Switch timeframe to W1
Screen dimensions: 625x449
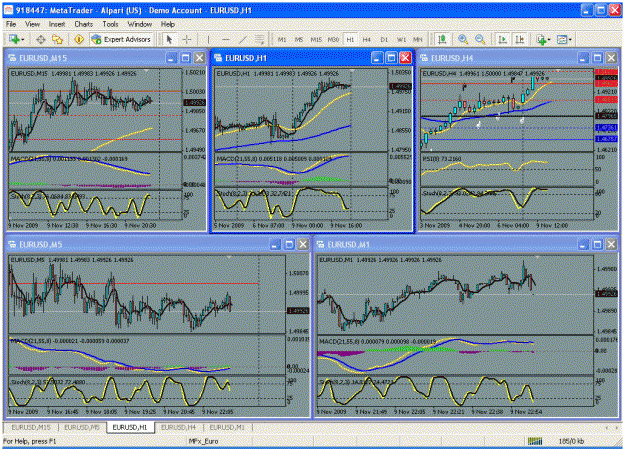pyautogui.click(x=401, y=39)
